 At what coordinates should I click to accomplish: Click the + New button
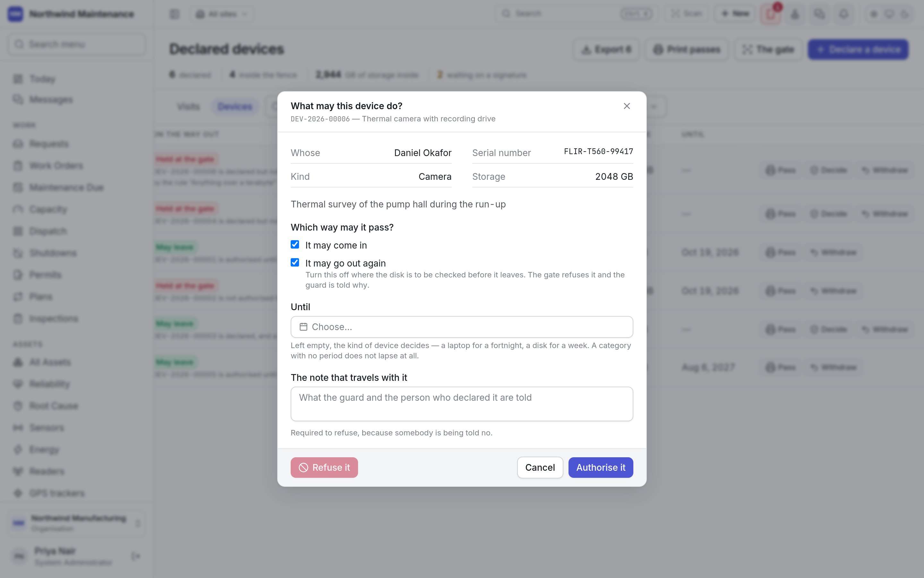pos(735,14)
